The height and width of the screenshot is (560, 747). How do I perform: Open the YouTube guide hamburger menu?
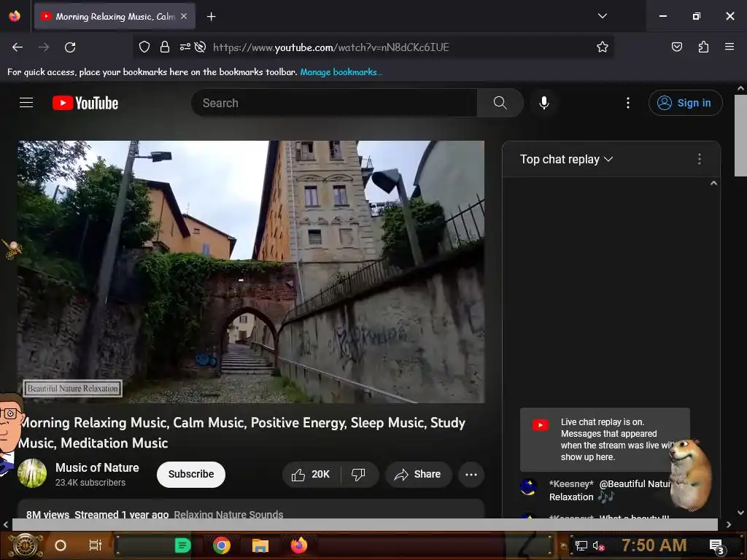pyautogui.click(x=26, y=102)
